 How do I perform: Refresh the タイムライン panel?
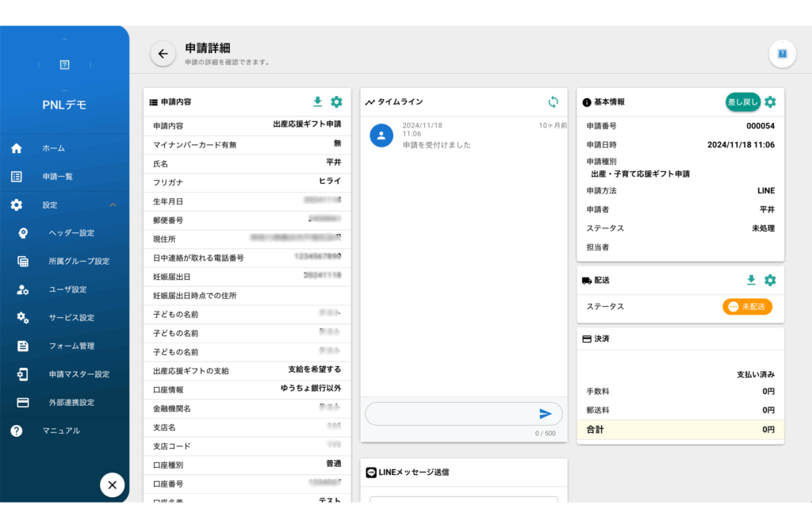(x=553, y=101)
